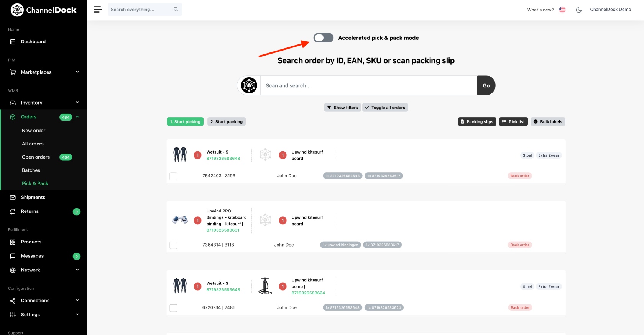This screenshot has width=644, height=335.
Task: Open the Open orders page
Action: 36,157
